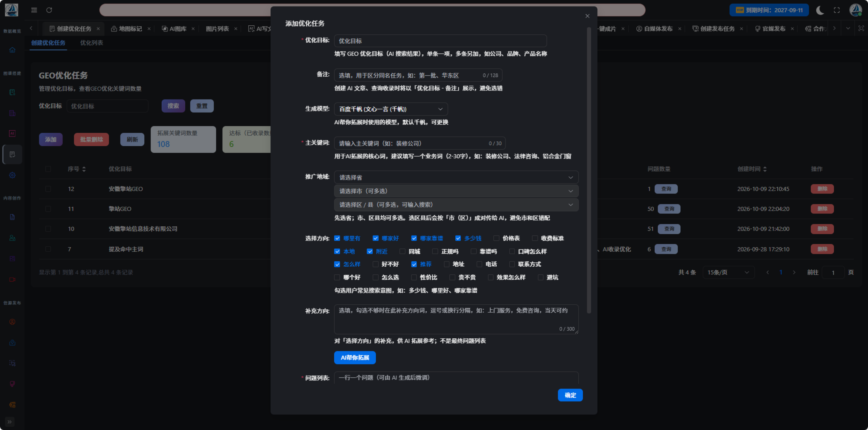Toggle the fullscreen icon in header
The image size is (868, 430).
coord(837,10)
